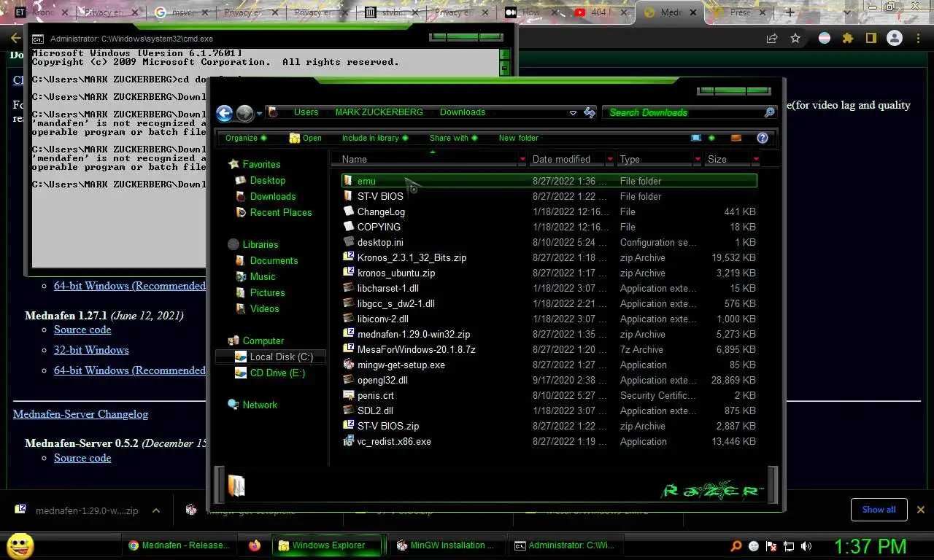The height and width of the screenshot is (560, 934).
Task: Click the Open button in Explorer toolbar
Action: click(x=305, y=138)
